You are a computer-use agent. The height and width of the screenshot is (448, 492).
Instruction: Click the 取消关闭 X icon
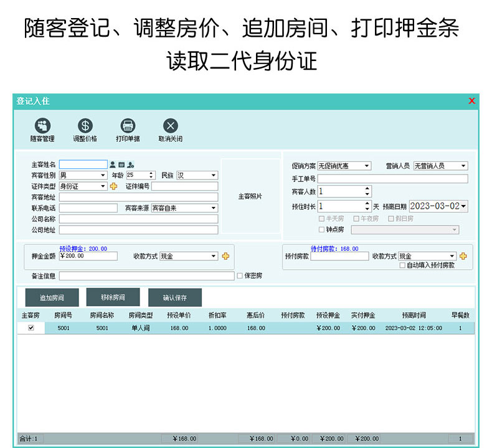(170, 126)
